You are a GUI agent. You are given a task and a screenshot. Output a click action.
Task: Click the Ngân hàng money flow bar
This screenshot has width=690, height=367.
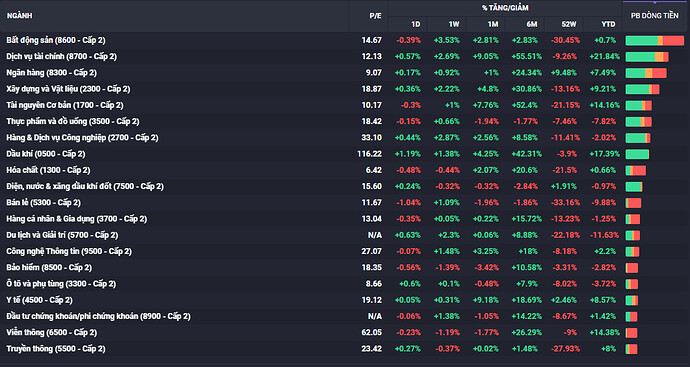coord(646,73)
